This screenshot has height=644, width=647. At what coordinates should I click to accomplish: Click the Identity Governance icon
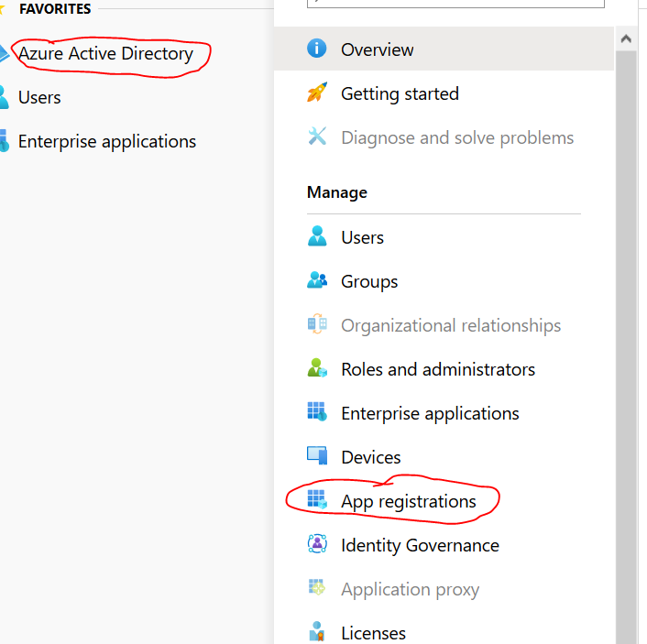[317, 544]
